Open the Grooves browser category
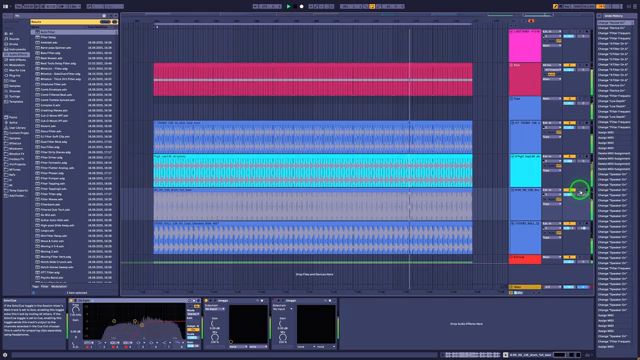Screen dimensions: 640x360 coord(15,91)
